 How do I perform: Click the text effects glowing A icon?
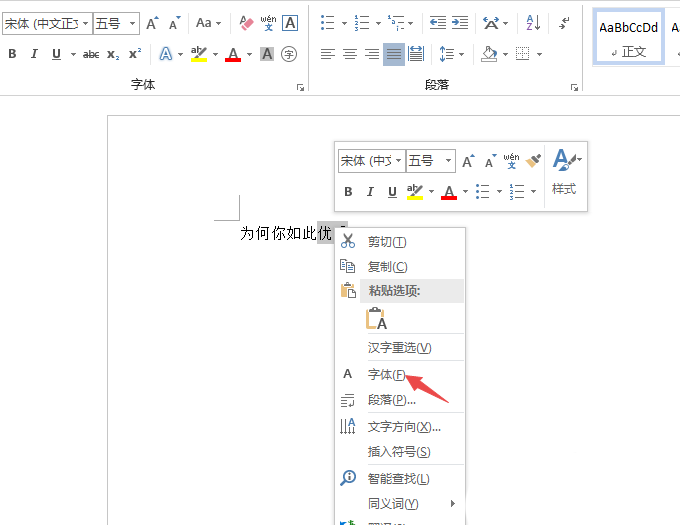(166, 54)
